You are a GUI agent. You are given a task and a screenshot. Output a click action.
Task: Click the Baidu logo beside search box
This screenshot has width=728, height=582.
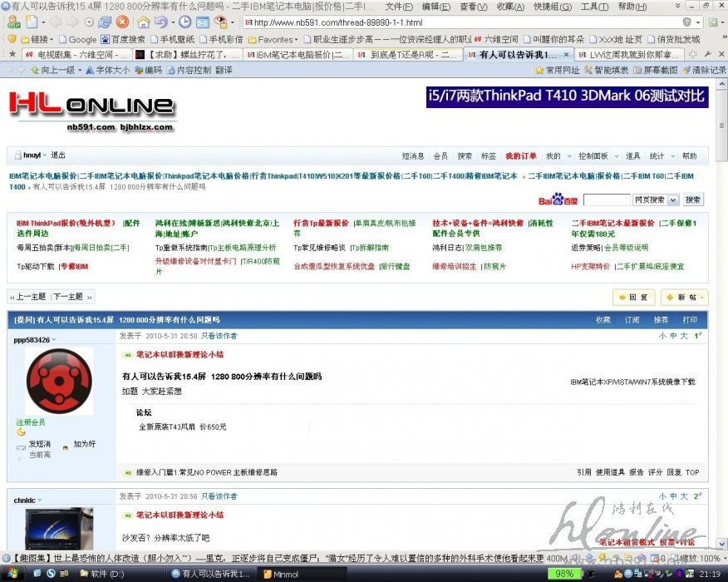point(557,200)
